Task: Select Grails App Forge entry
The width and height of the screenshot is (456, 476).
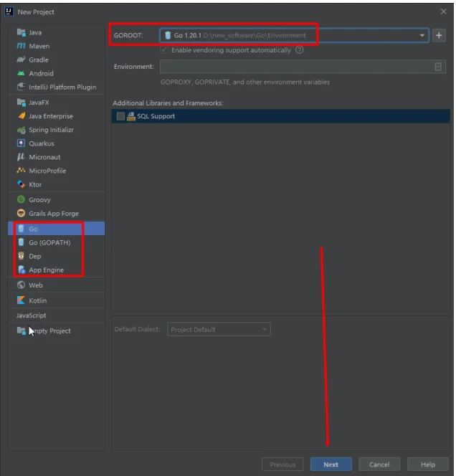Action: (56, 213)
